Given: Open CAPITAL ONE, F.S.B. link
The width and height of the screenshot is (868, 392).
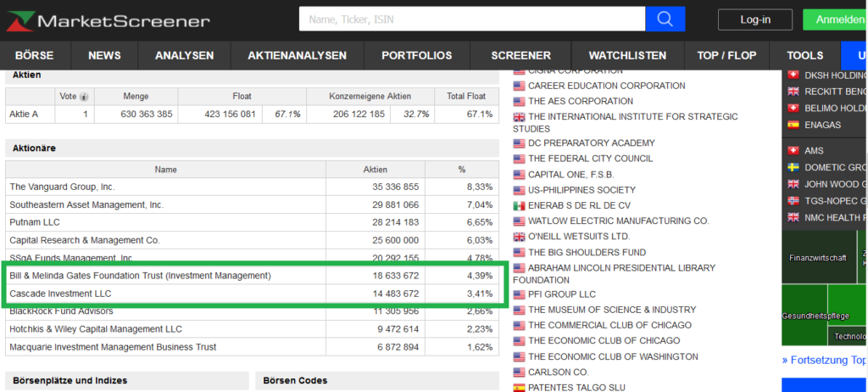Looking at the screenshot, I should [x=570, y=175].
